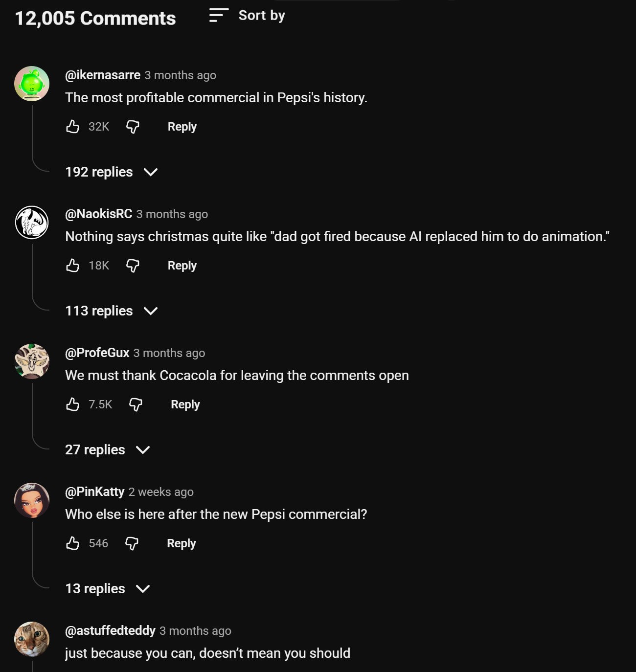The image size is (636, 672).
Task: Dislike @ikernasarre's top comment
Action: pyautogui.click(x=132, y=127)
